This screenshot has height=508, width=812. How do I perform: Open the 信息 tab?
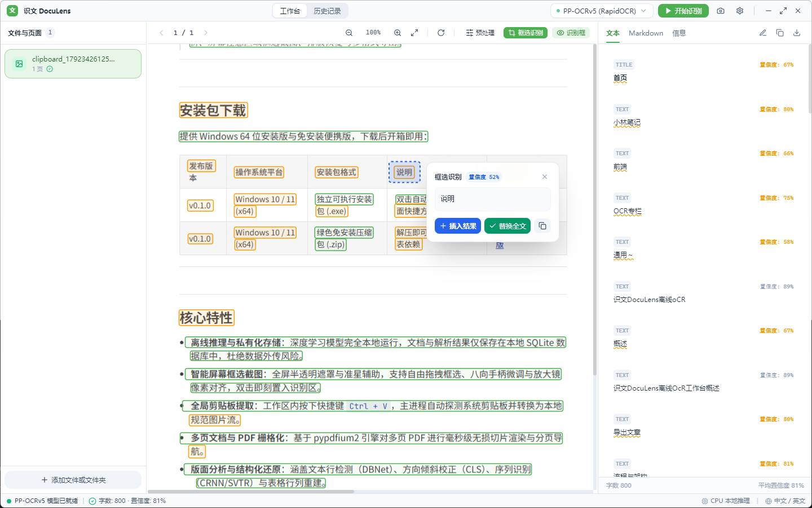click(x=679, y=33)
